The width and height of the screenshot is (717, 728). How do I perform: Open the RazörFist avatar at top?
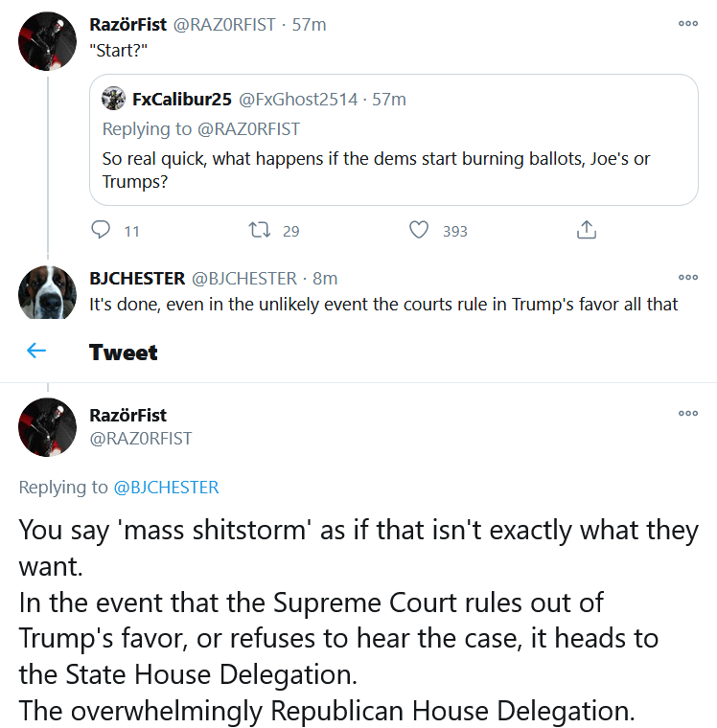(x=47, y=41)
